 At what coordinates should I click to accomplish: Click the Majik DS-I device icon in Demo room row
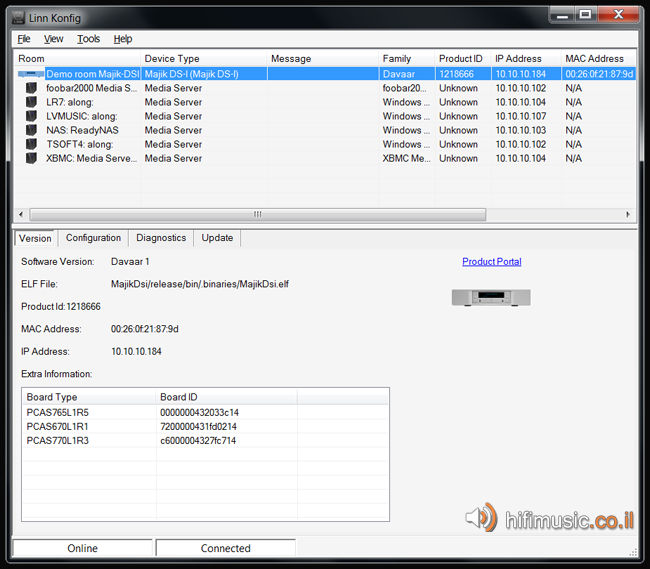[x=31, y=74]
